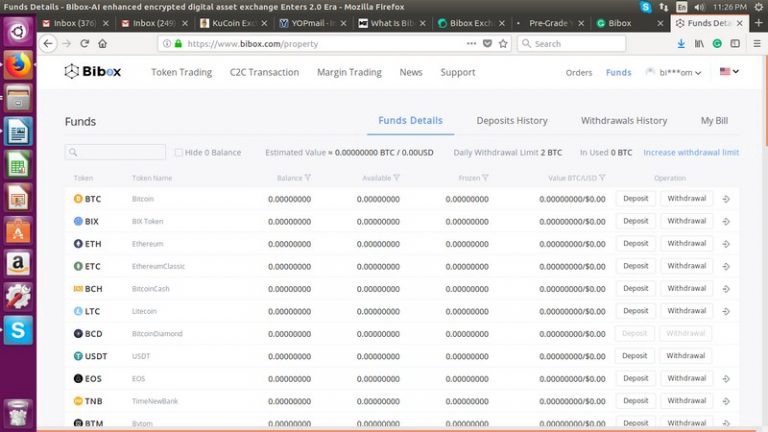Click the Withdrawal button for BIX
The height and width of the screenshot is (432, 768).
pyautogui.click(x=687, y=221)
